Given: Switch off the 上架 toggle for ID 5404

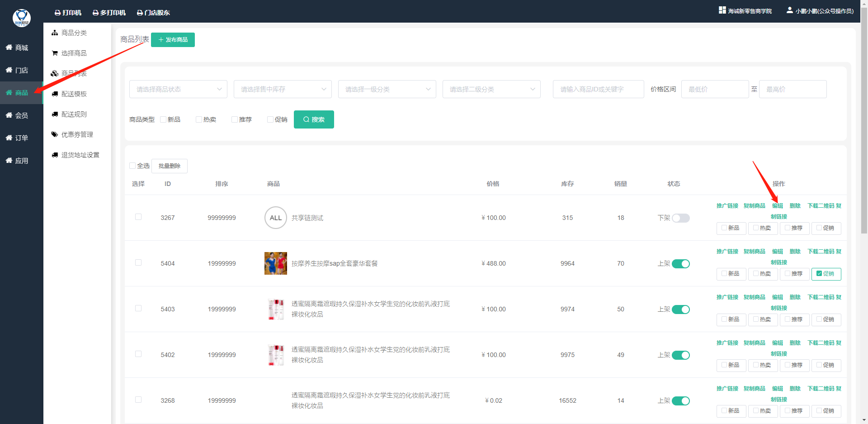Looking at the screenshot, I should [681, 264].
